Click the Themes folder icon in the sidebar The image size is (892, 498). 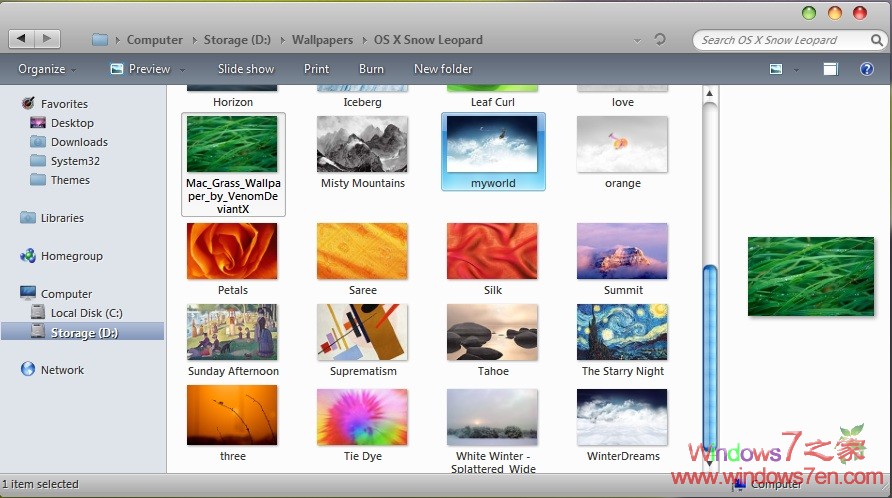coord(38,179)
